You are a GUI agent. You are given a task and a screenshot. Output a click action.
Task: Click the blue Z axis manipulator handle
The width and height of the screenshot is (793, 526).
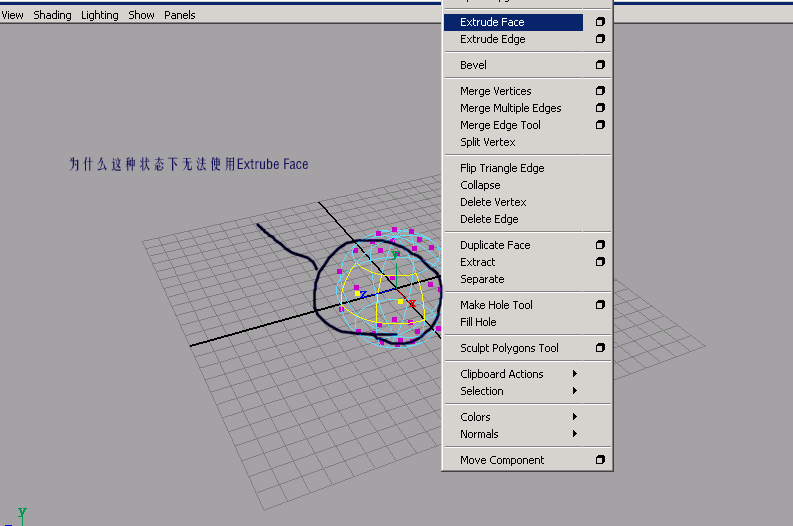(363, 294)
